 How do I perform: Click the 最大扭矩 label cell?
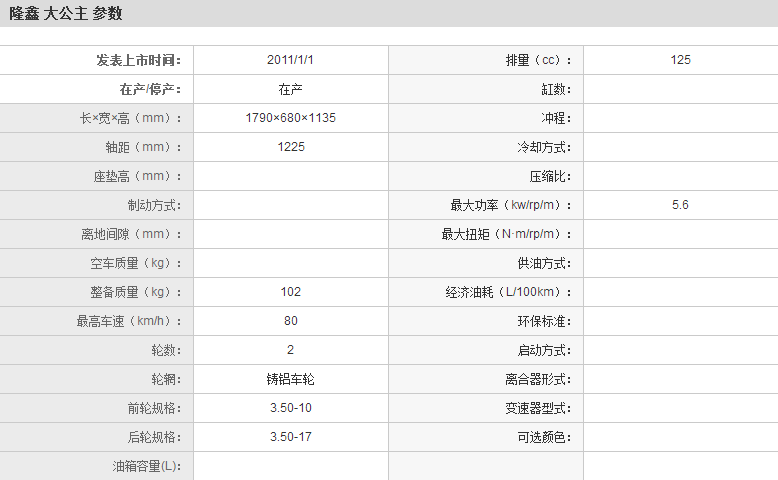(x=507, y=234)
